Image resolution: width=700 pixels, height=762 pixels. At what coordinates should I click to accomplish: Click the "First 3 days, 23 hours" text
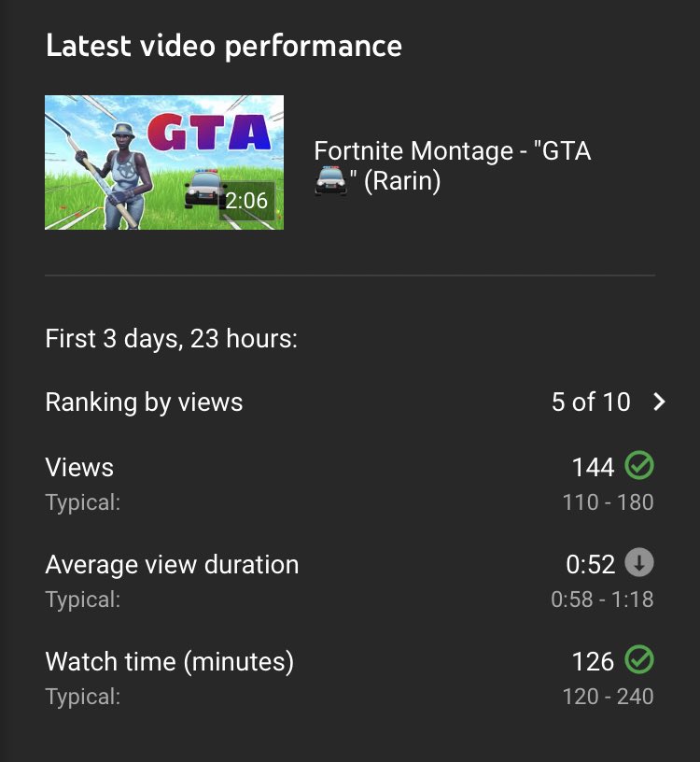click(171, 339)
